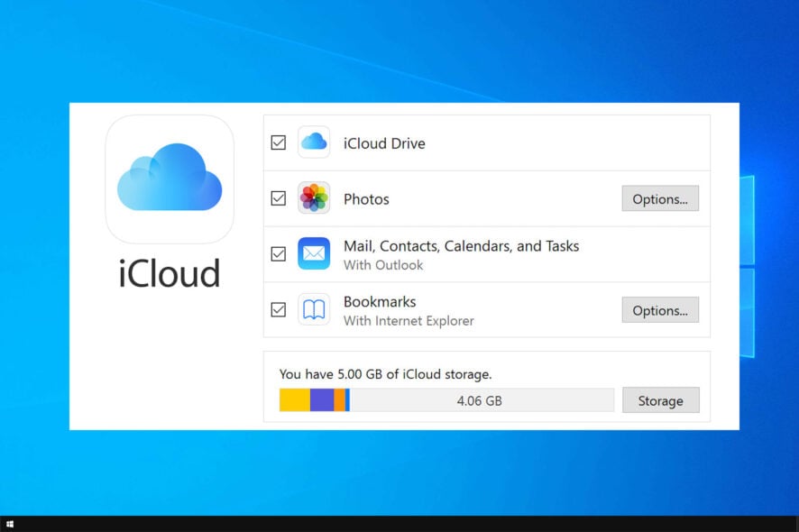Click the With Internet Explorer text
The image size is (799, 532).
[409, 320]
